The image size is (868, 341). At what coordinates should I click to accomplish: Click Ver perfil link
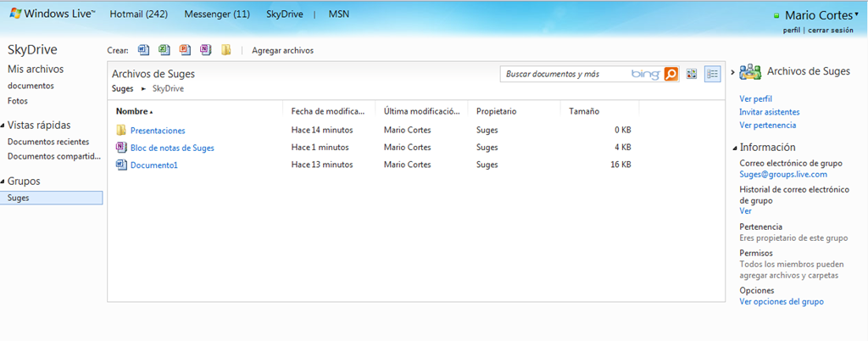[755, 98]
